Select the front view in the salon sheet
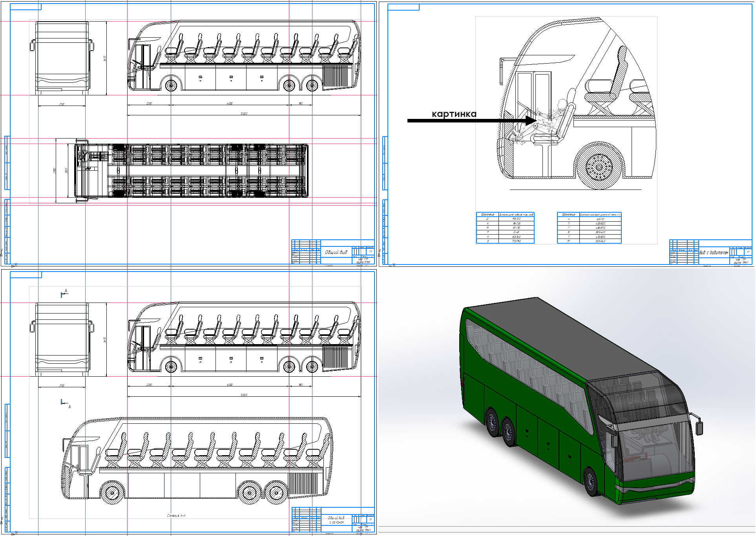This screenshot has width=756, height=536. coord(62,339)
